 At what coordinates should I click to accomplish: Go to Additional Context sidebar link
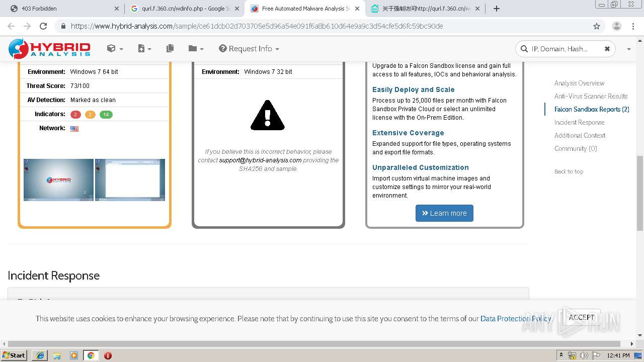tap(580, 135)
